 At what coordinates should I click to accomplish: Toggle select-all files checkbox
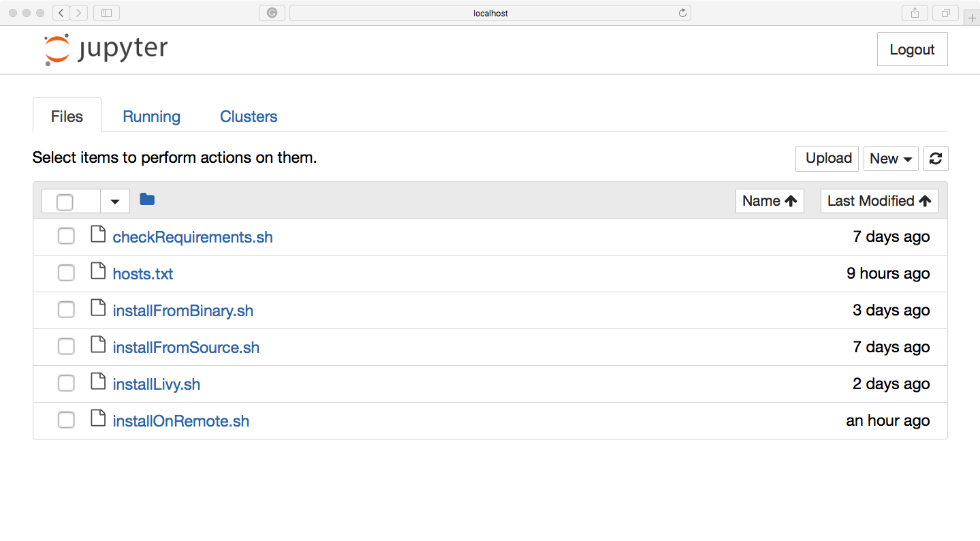pyautogui.click(x=65, y=202)
